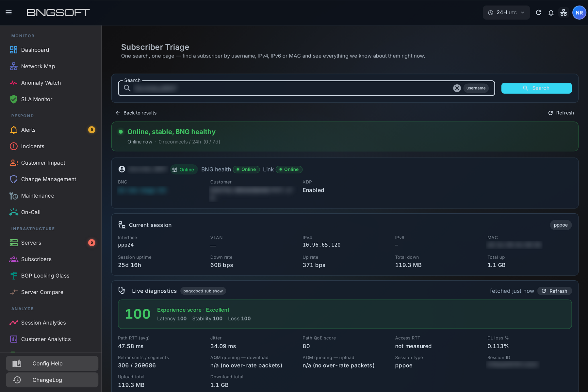588x392 pixels.
Task: Click the IPv4 value 10.96.65.120
Action: click(321, 245)
